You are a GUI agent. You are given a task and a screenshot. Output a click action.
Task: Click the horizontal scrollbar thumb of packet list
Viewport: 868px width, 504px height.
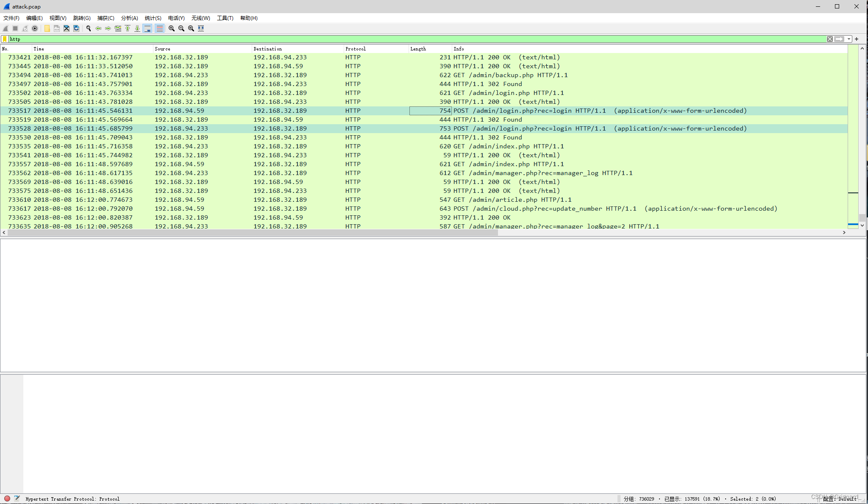tap(252, 232)
